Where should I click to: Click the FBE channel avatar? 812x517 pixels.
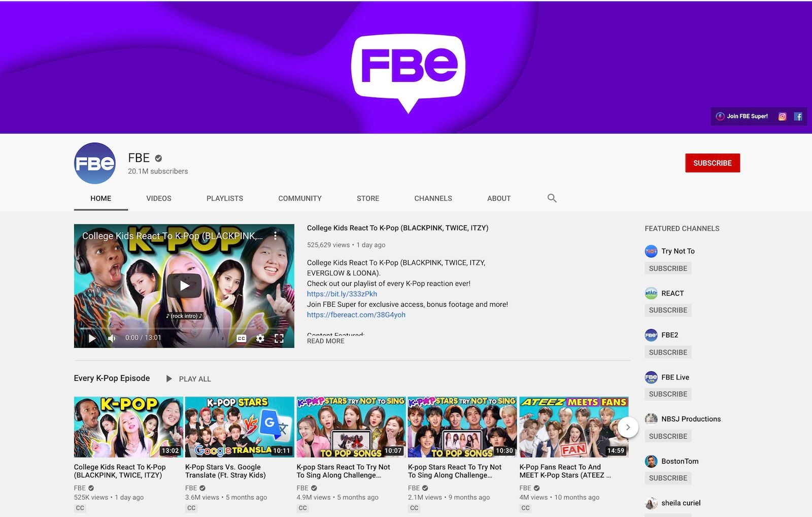point(95,163)
